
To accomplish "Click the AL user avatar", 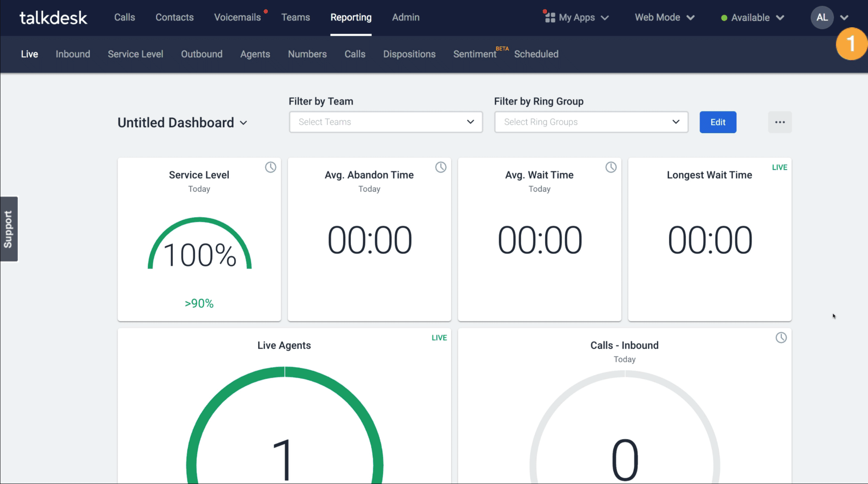I will point(822,17).
